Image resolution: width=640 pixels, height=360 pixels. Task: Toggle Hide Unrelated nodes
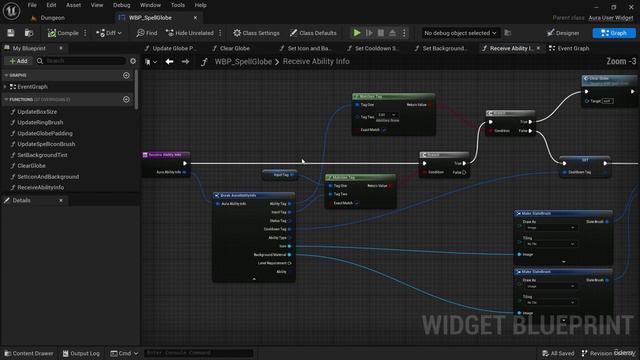190,33
